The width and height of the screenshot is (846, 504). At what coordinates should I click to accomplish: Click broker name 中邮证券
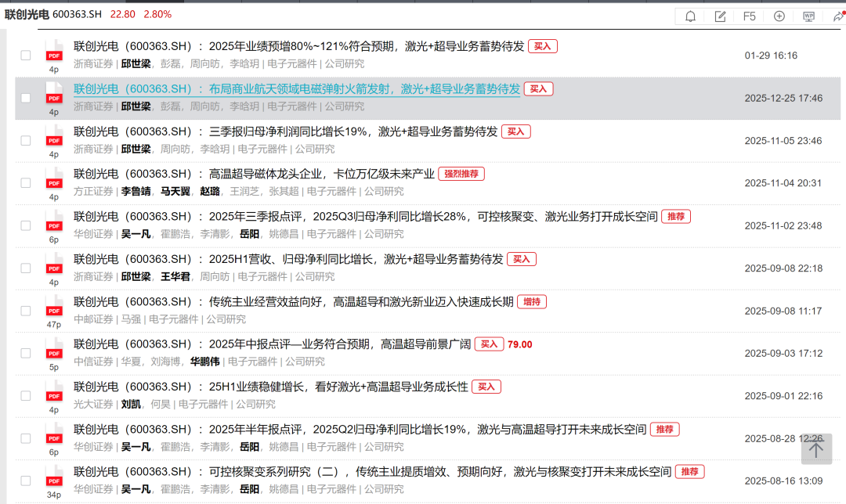point(93,319)
